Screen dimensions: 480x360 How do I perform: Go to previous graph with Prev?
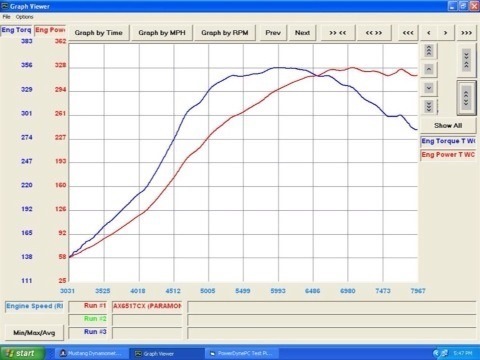pyautogui.click(x=273, y=33)
